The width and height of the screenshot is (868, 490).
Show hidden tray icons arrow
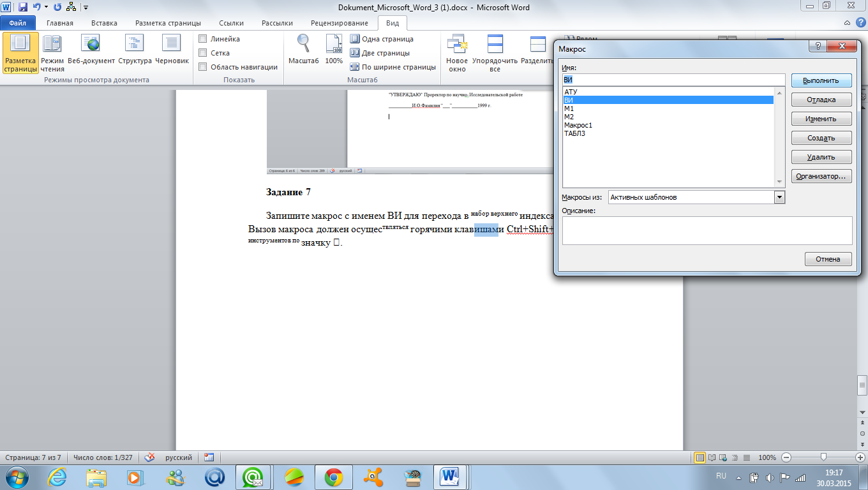[739, 477]
